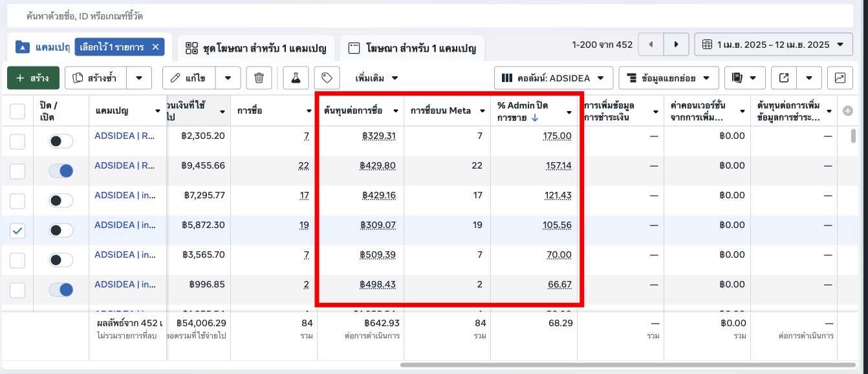The image size is (868, 374).
Task: Click the tag icon in the toolbar
Action: (327, 78)
